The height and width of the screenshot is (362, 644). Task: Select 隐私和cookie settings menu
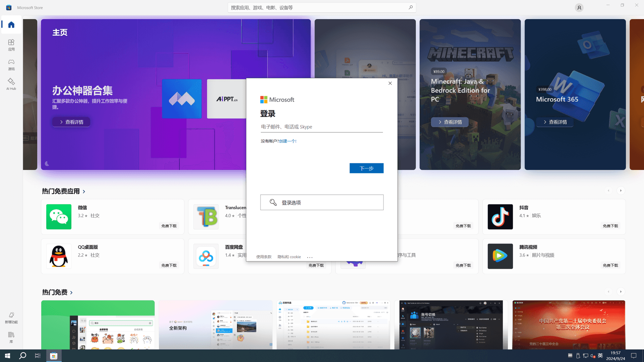tap(289, 257)
